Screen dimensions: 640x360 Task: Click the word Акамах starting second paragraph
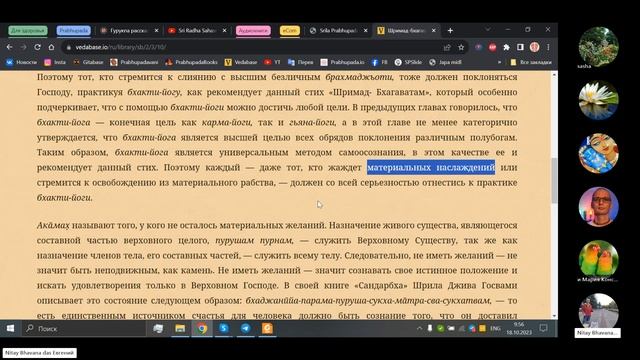pyautogui.click(x=53, y=225)
